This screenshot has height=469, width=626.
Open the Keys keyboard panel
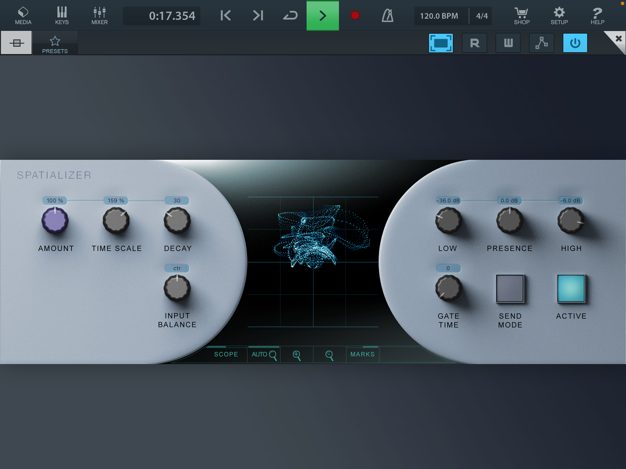[x=62, y=15]
